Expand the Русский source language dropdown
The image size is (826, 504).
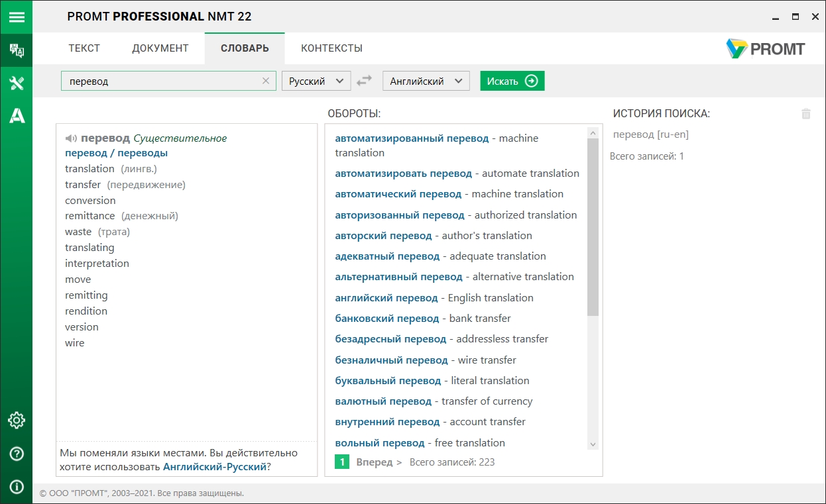pyautogui.click(x=316, y=81)
